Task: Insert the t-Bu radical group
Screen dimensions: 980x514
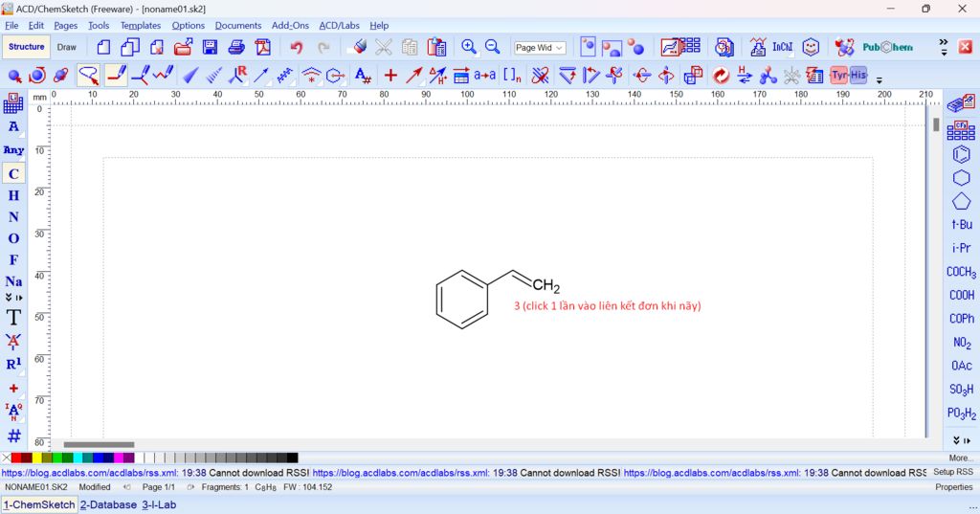Action: (961, 225)
